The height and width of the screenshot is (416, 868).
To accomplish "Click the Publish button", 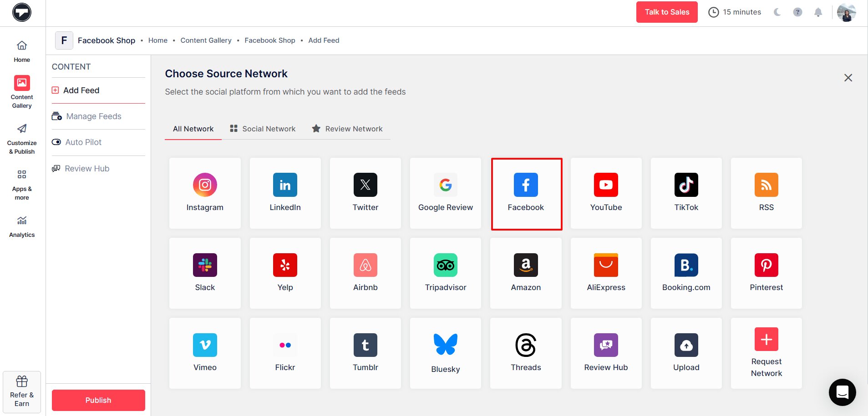I will [98, 400].
